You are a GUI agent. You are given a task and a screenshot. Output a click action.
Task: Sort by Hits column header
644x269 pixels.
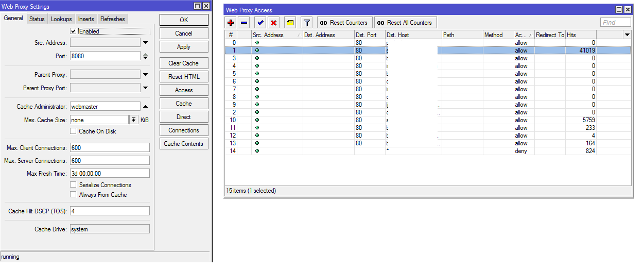(x=581, y=35)
